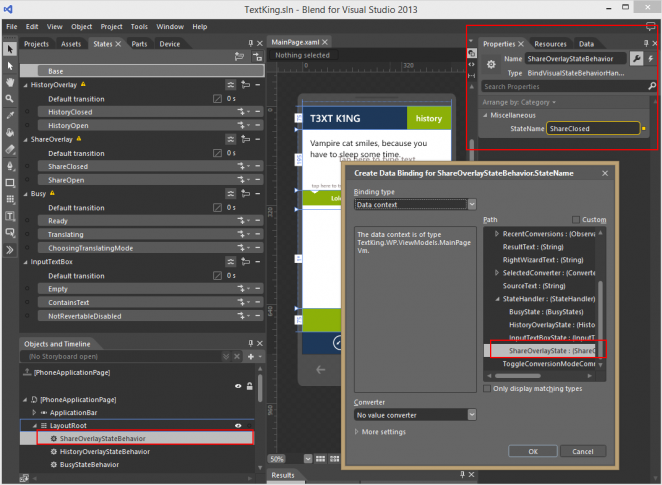Select the Gradient tool

[x=10, y=149]
